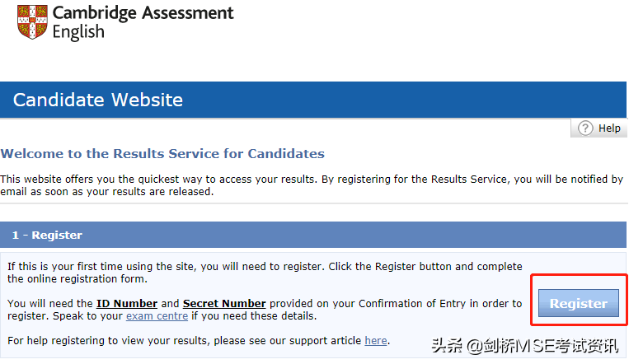Click the underlined Secret Number term
629x364 pixels.
point(224,303)
